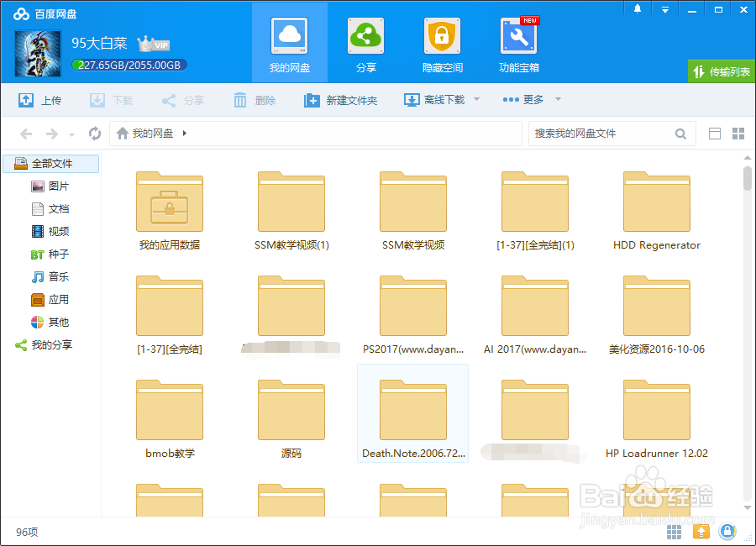Click the 上传 upload button

tap(40, 100)
